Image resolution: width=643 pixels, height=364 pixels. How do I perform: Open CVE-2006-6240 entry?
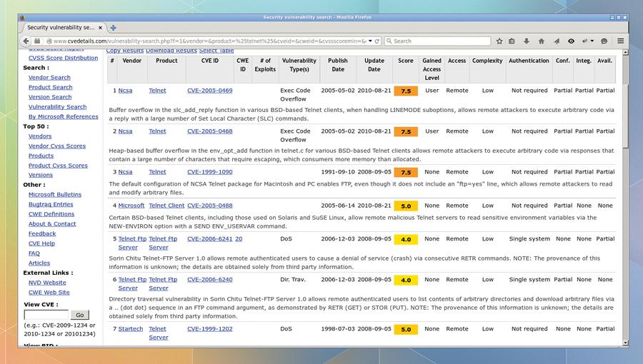coord(209,280)
